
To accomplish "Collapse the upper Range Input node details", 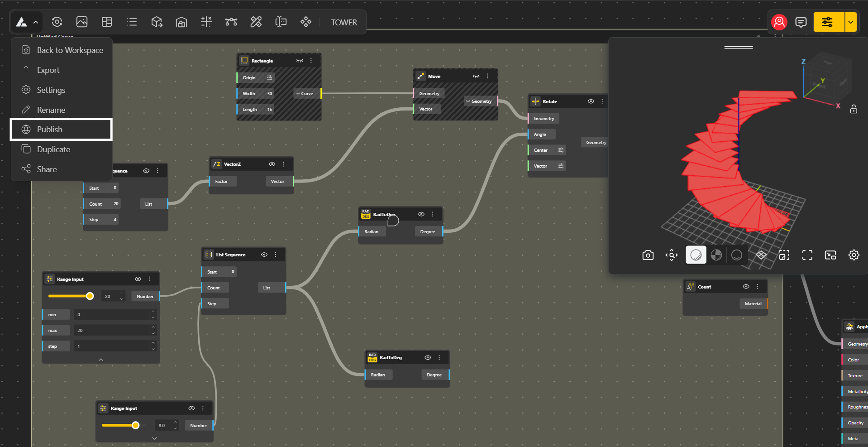I will click(x=101, y=360).
